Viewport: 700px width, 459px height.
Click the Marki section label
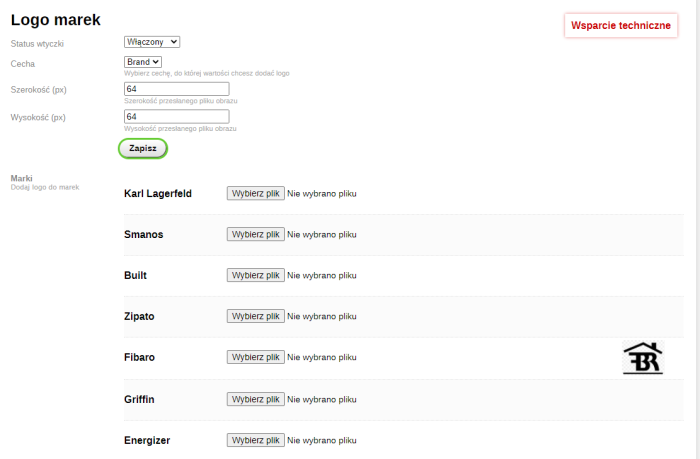click(21, 178)
